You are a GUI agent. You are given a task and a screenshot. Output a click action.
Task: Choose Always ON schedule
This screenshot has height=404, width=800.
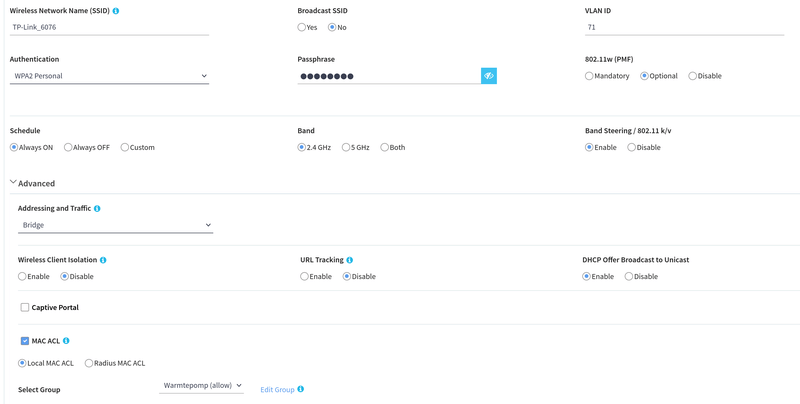click(14, 147)
